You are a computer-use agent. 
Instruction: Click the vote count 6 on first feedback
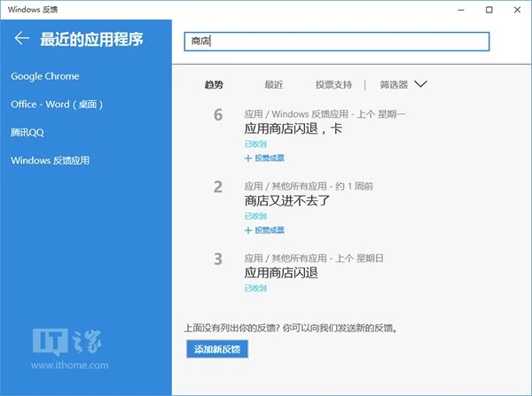(x=218, y=115)
